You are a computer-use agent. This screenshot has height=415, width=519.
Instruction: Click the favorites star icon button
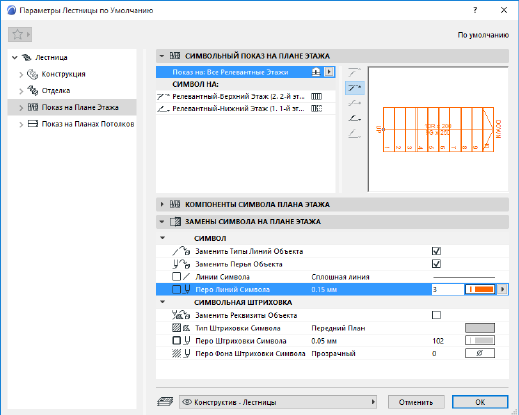(20, 34)
